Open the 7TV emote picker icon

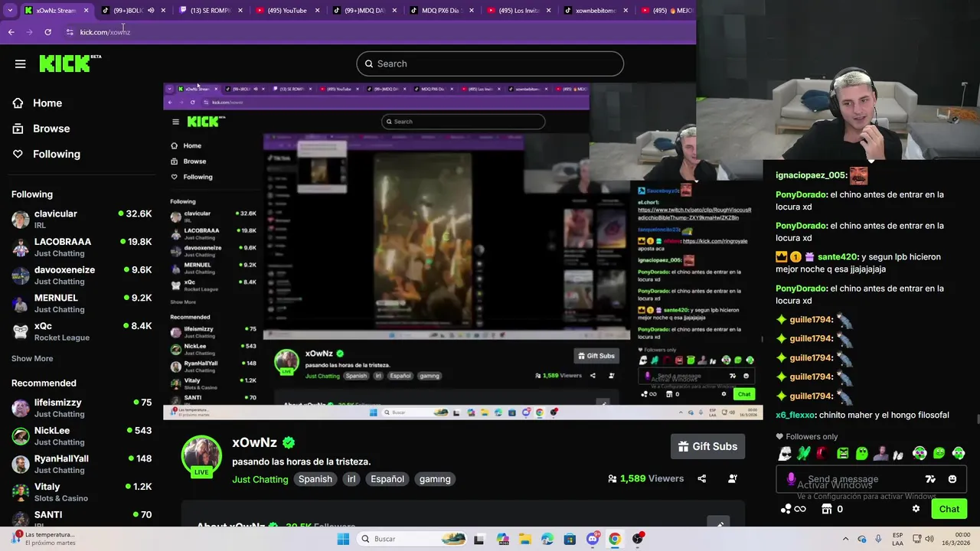930,479
